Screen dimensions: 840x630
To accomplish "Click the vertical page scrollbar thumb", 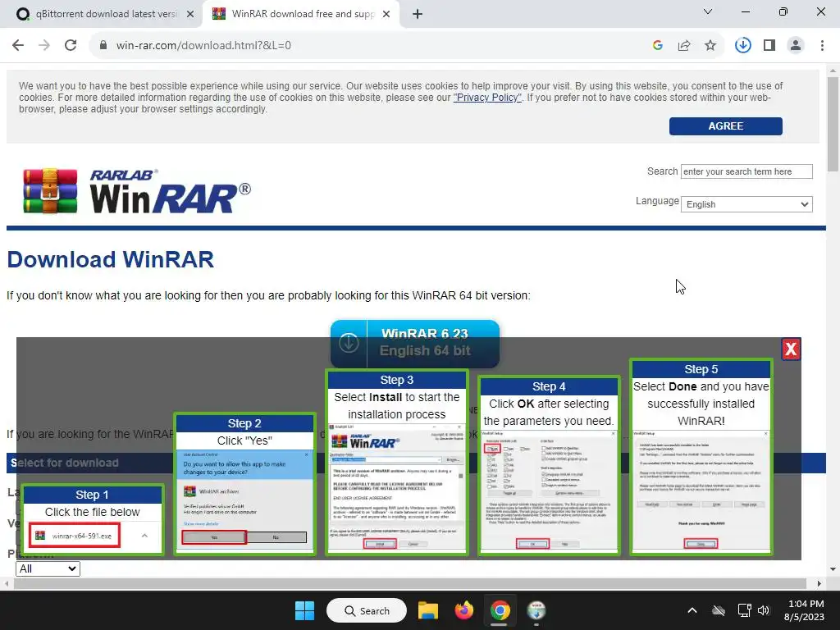I will 833,125.
